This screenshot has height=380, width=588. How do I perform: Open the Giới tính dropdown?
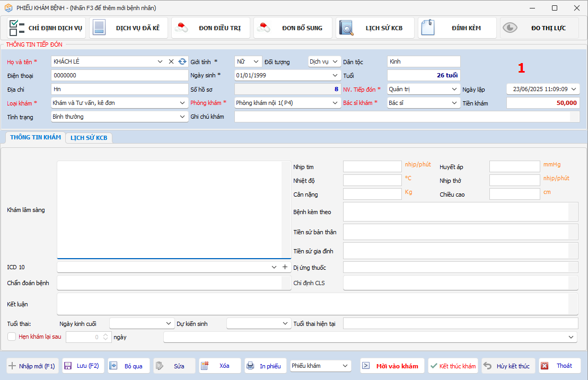pyautogui.click(x=256, y=61)
